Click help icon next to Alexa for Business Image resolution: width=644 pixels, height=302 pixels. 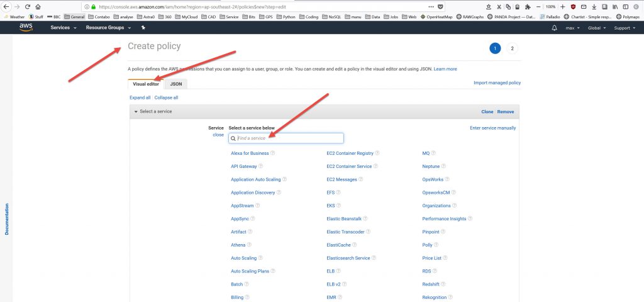(x=272, y=153)
